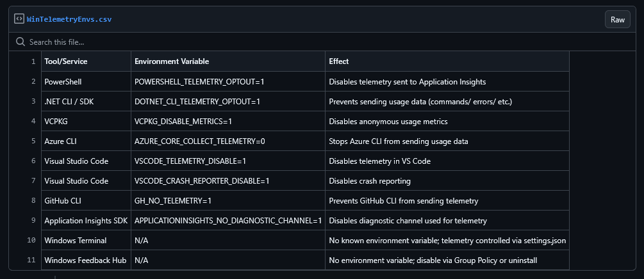Click the Windows Terminal cell

[76, 241]
